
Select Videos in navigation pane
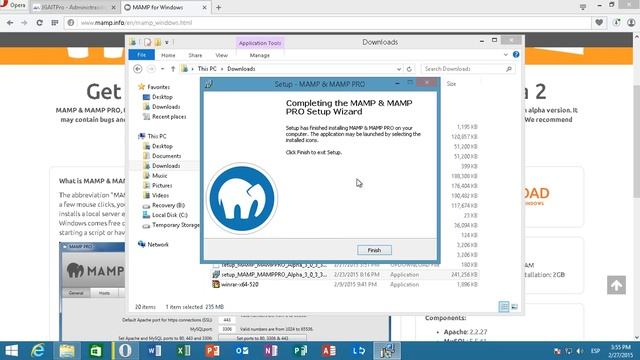[160, 195]
